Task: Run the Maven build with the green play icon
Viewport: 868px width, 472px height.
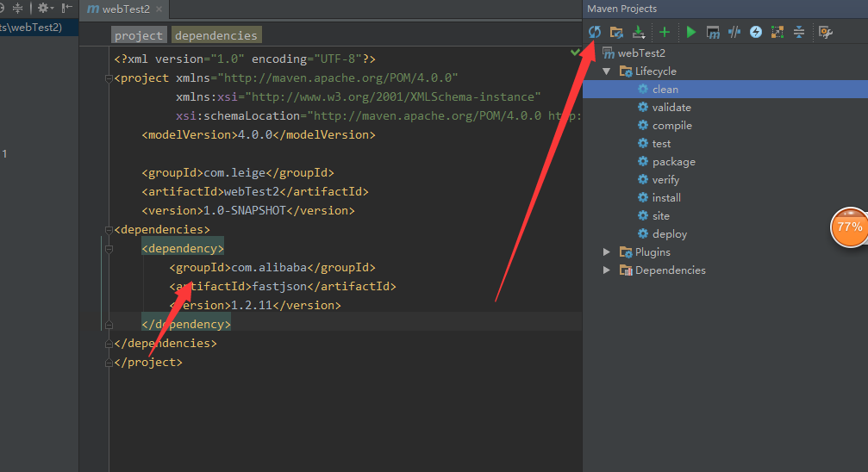Action: point(690,32)
